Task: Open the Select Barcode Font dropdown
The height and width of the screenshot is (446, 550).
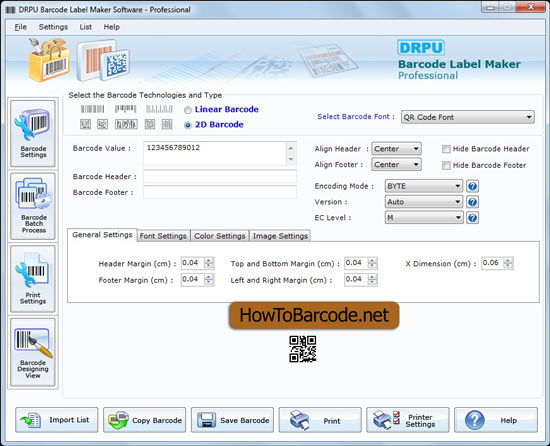Action: pos(468,117)
